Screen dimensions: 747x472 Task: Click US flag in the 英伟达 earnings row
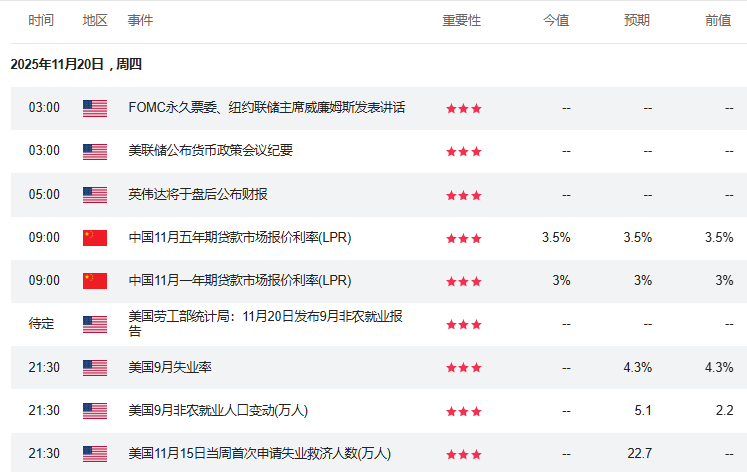(x=95, y=195)
